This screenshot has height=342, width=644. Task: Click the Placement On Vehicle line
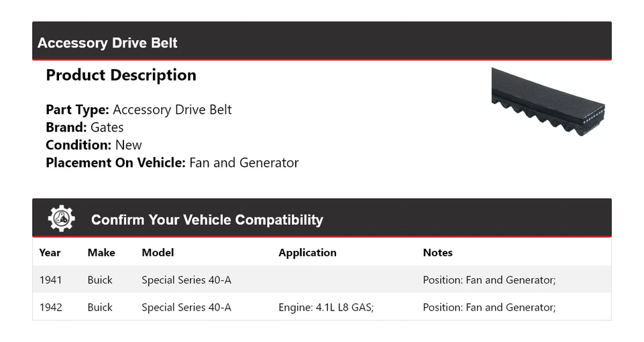point(172,162)
